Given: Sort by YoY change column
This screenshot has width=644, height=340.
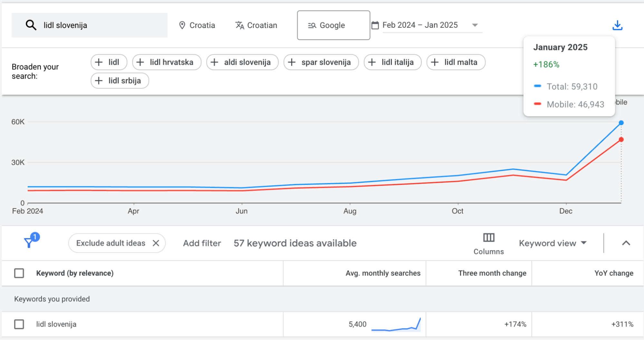Looking at the screenshot, I should tap(614, 273).
